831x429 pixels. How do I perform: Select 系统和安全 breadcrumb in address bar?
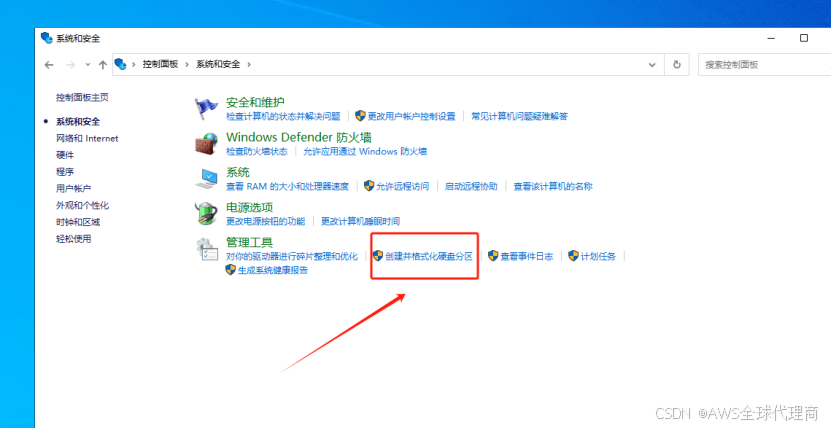coord(218,64)
